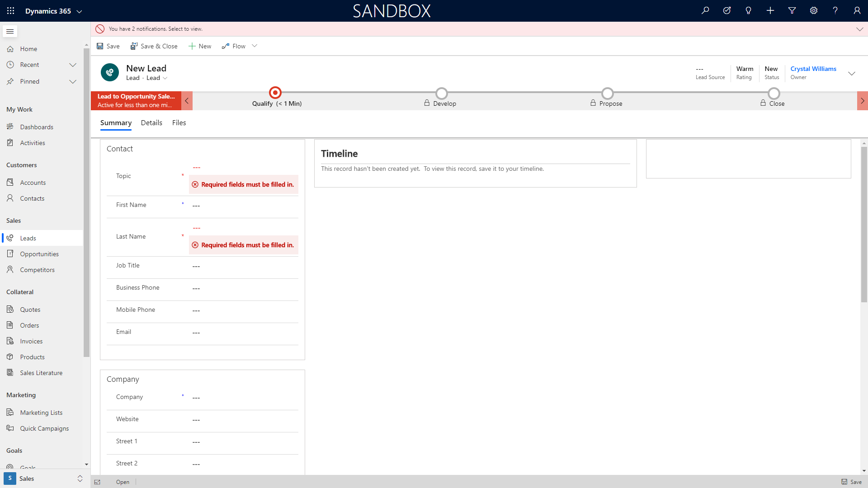
Task: Click the footer popout icon beside Open
Action: [x=97, y=482]
